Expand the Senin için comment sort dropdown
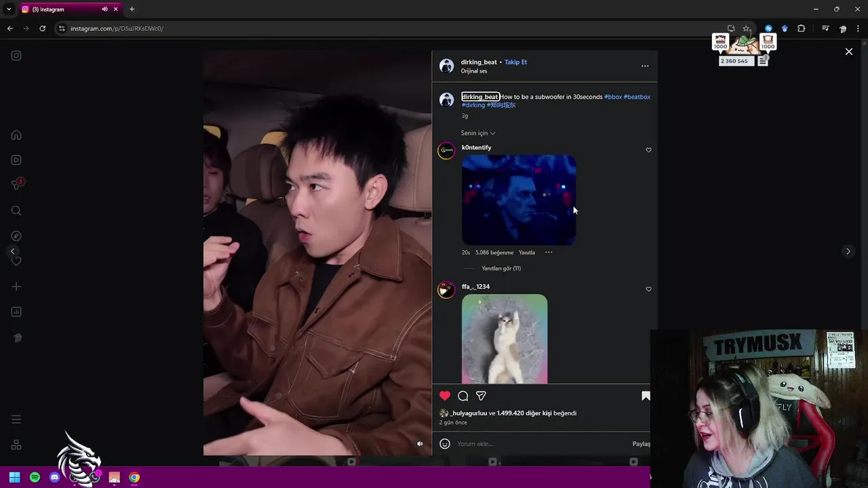 coord(478,134)
